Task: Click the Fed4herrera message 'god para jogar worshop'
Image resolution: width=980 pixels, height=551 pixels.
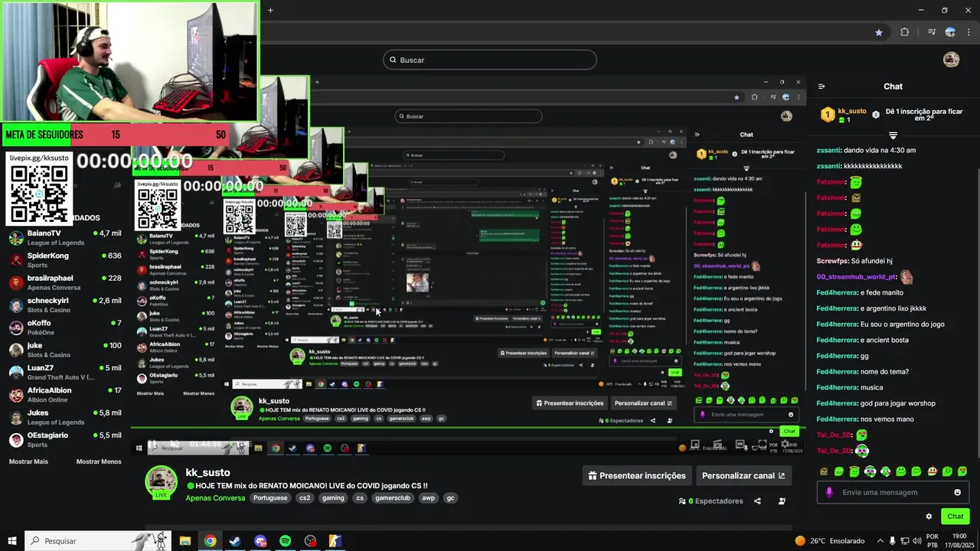Action: [898, 403]
